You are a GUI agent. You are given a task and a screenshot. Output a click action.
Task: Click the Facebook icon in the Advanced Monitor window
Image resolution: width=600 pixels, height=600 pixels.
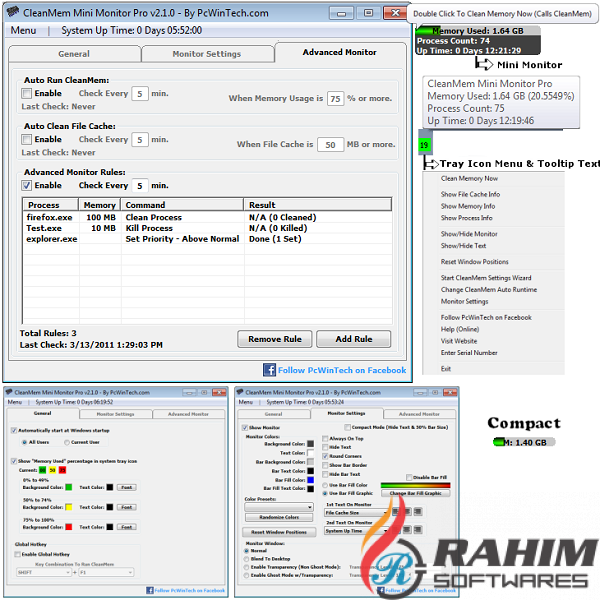tap(269, 370)
